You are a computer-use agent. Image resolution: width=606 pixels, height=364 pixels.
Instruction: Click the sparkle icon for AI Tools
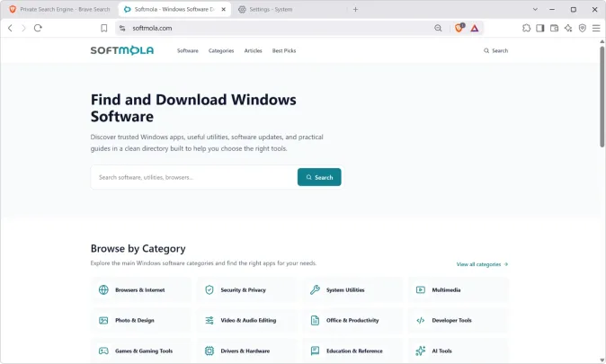pos(421,351)
